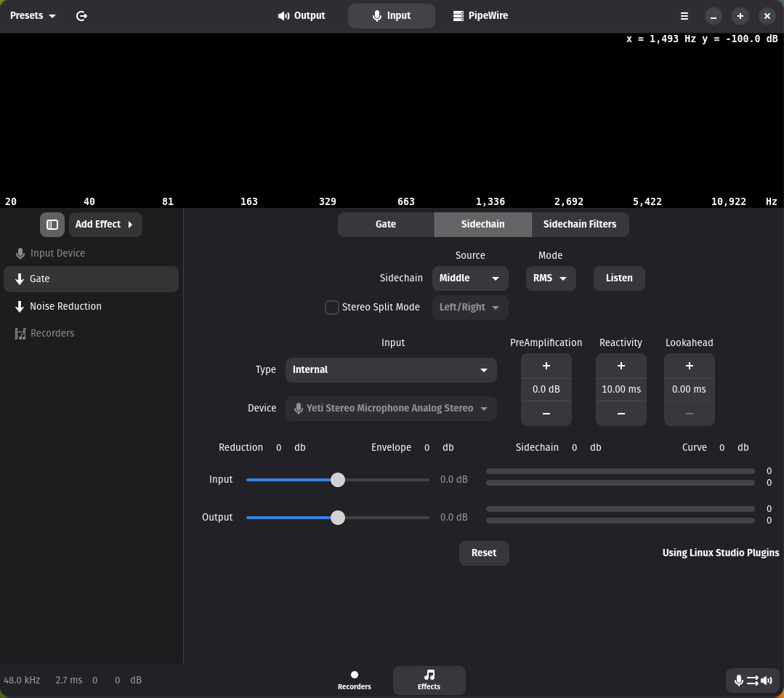784x698 pixels.
Task: Open the Recorders view at bottom
Action: coord(355,680)
